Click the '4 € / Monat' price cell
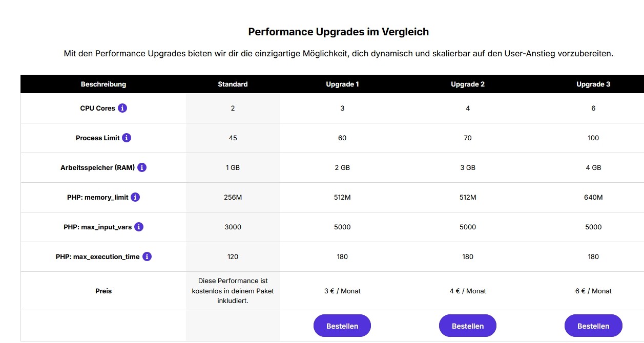This screenshot has height=343, width=644. (468, 291)
